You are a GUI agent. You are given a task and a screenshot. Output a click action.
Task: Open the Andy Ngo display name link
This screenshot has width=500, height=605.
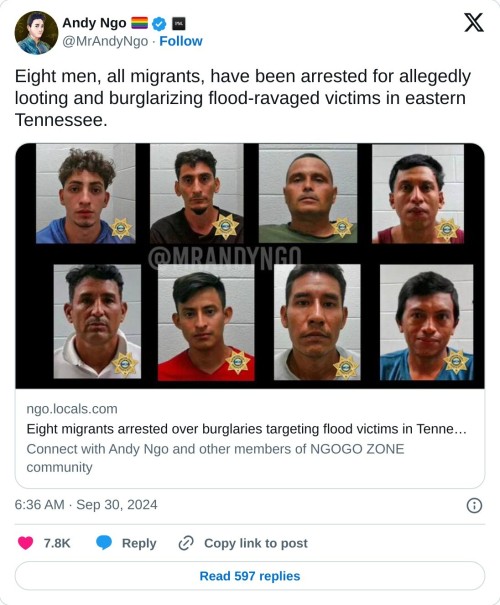coord(94,23)
